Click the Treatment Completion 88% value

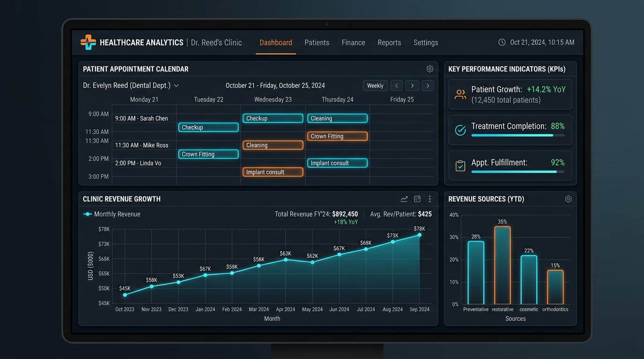(x=558, y=126)
